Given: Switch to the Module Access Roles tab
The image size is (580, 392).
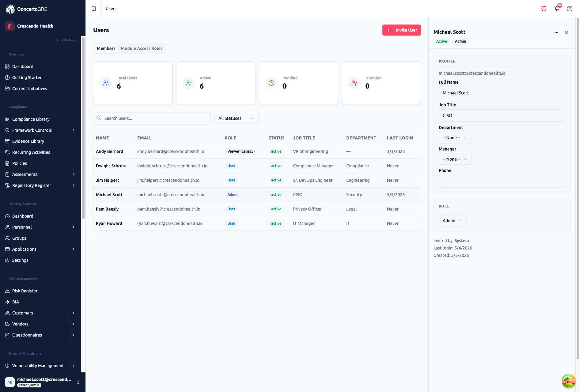Looking at the screenshot, I should pyautogui.click(x=142, y=48).
